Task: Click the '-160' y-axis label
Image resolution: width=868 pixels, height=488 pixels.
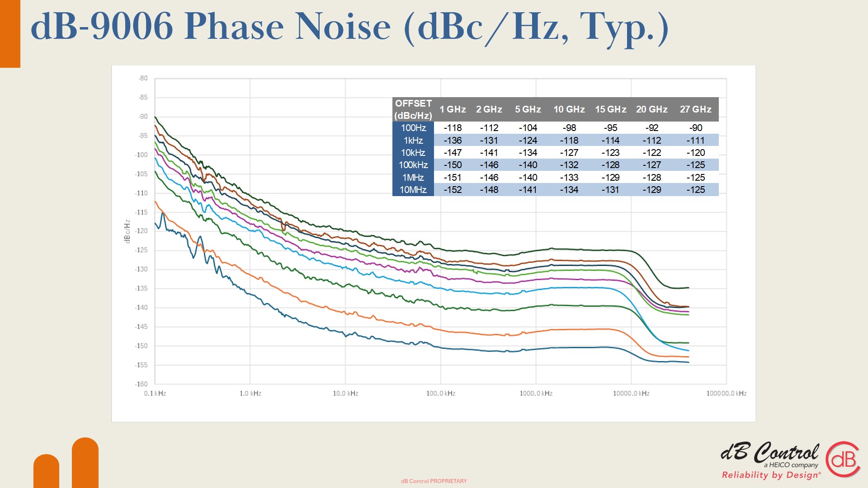Action: [141, 384]
